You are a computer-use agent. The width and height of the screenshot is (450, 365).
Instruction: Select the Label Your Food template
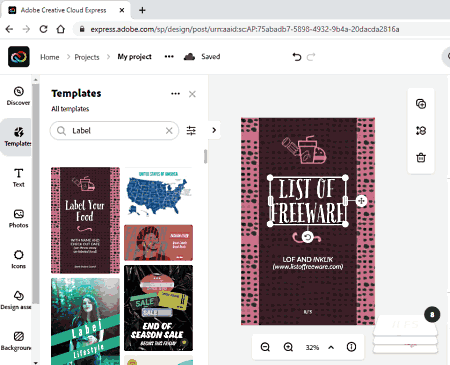click(85, 220)
